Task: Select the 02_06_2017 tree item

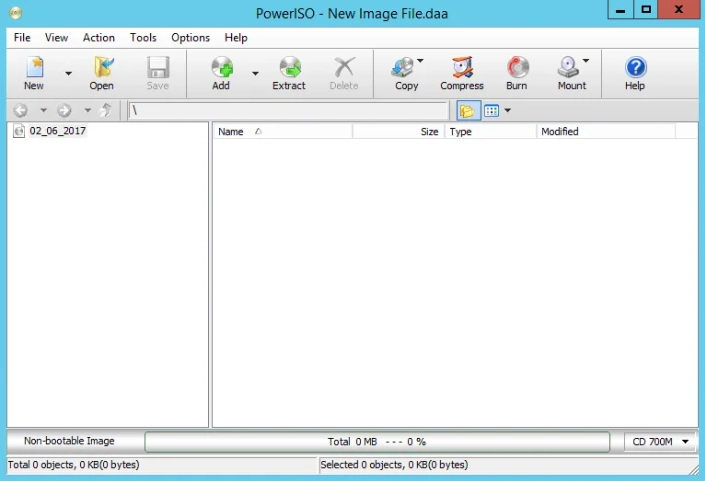Action: pyautogui.click(x=58, y=131)
